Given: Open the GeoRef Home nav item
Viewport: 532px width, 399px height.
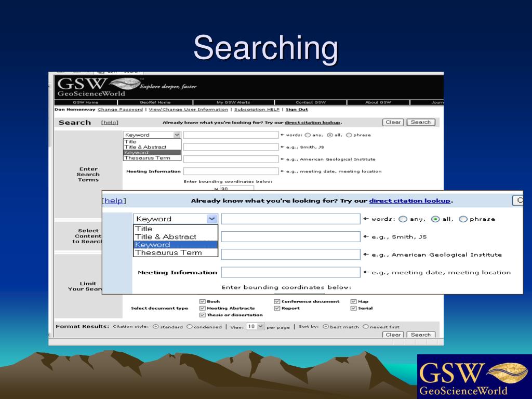Looking at the screenshot, I should coord(155,102).
